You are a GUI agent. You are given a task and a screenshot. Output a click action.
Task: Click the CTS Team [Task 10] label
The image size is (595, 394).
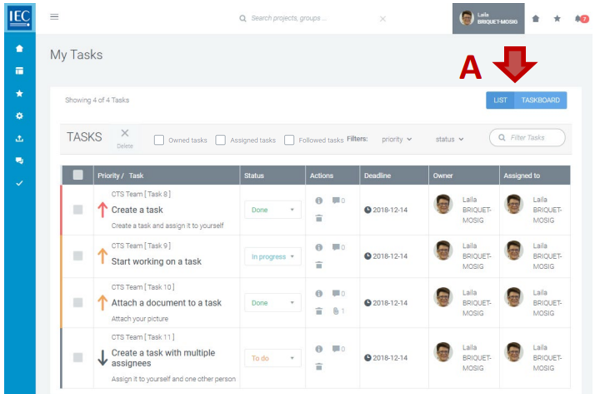pos(143,287)
